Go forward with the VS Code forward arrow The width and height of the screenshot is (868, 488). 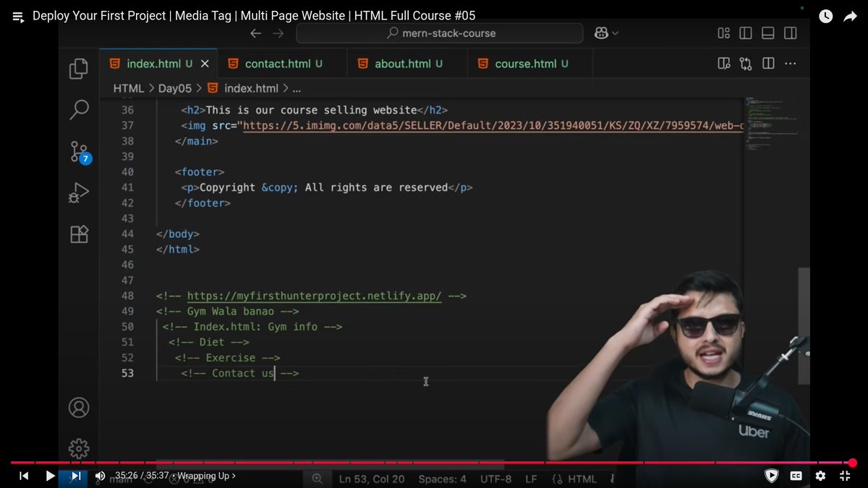pyautogui.click(x=278, y=33)
